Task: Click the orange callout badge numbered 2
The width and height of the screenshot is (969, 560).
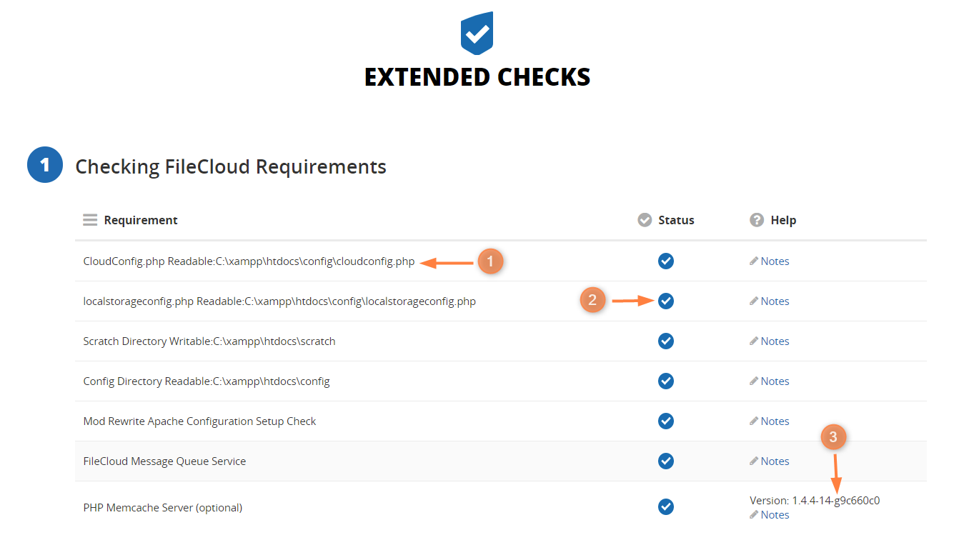Action: click(592, 301)
